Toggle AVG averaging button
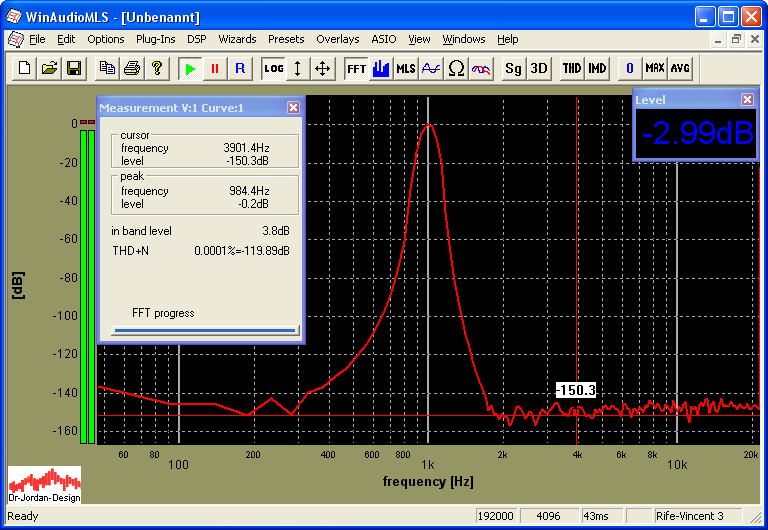The width and height of the screenshot is (768, 530). [x=680, y=68]
